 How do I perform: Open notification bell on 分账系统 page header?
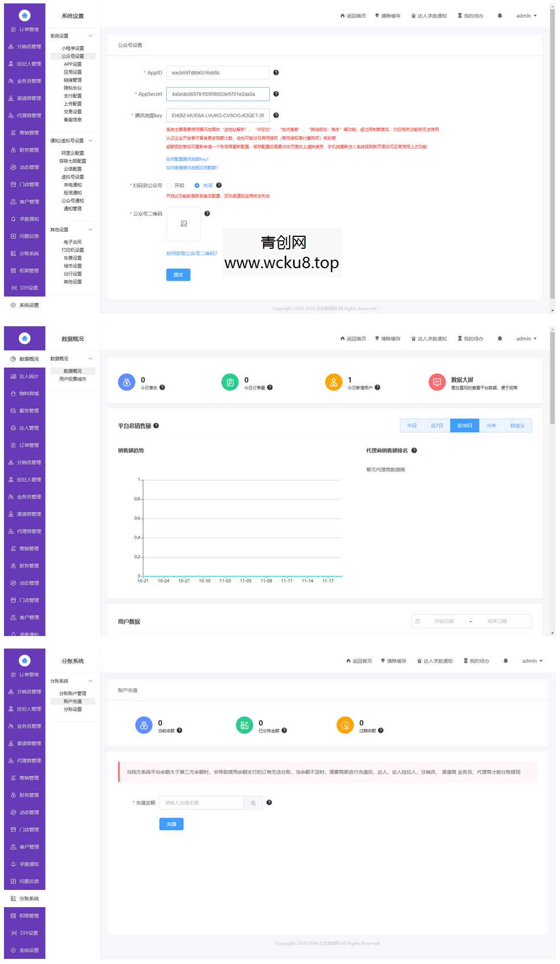click(505, 661)
